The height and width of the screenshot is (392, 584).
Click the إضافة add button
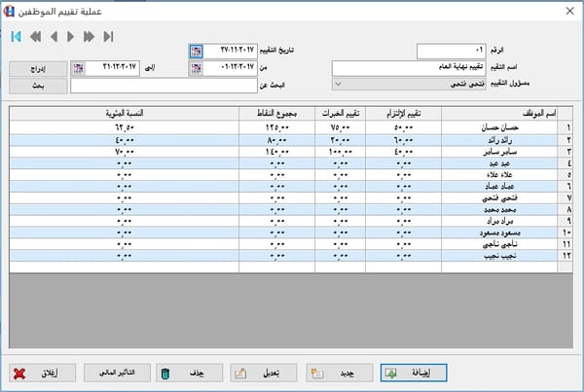click(x=414, y=373)
